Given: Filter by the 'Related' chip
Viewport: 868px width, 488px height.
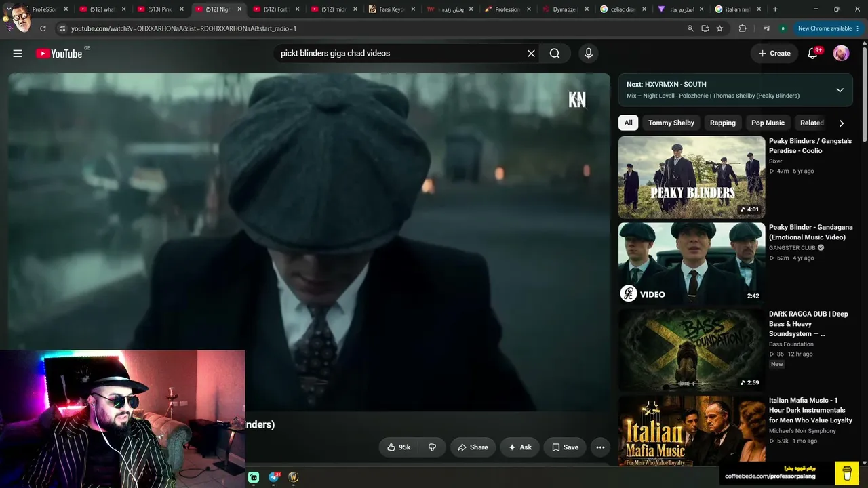Looking at the screenshot, I should (x=812, y=123).
